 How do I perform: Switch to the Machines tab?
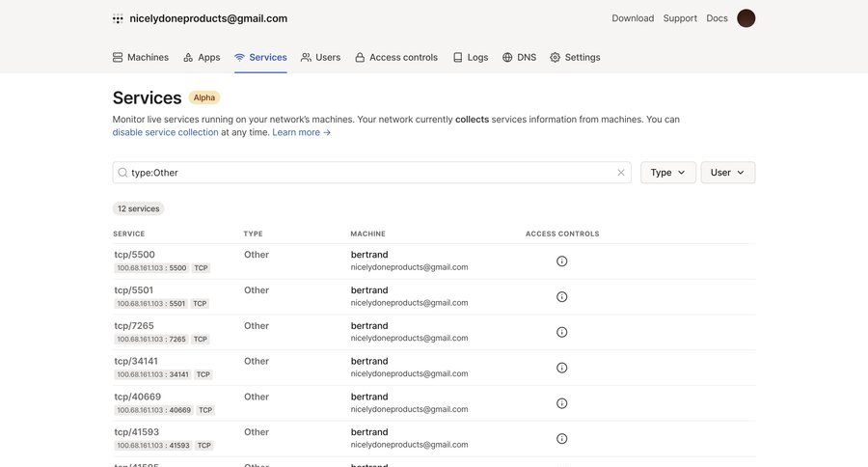pyautogui.click(x=140, y=57)
